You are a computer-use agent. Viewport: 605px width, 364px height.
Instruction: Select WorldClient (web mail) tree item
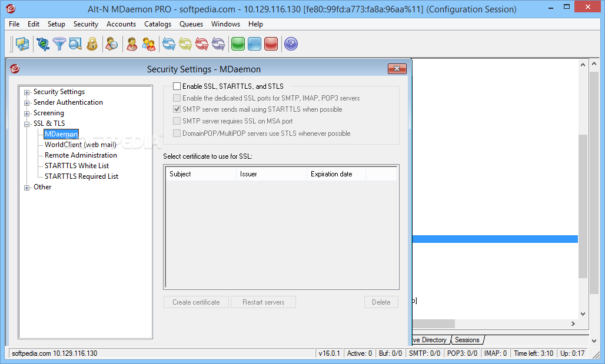80,145
